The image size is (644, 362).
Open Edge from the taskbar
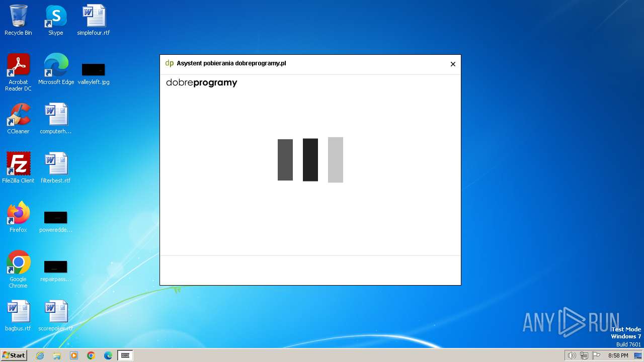(108, 355)
